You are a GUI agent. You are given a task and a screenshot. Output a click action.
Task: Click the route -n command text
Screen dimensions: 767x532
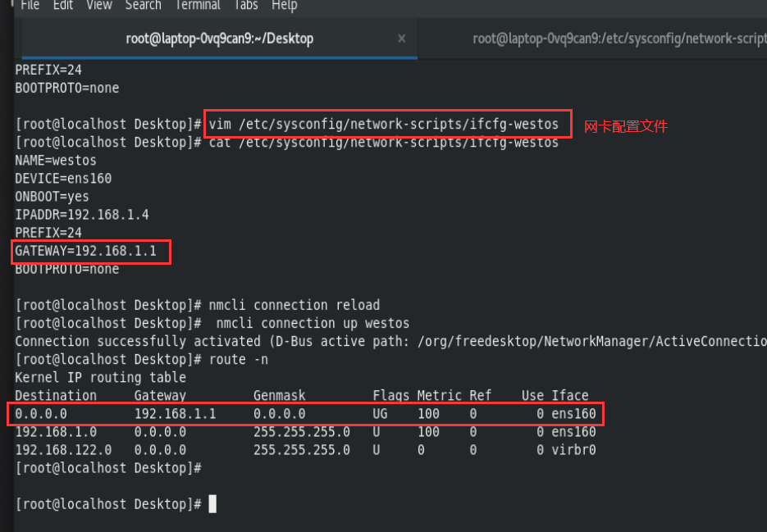tap(238, 359)
